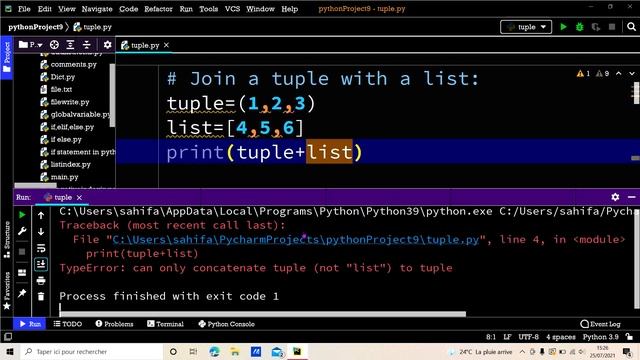Screen dimensions: 640x360
Task: Toggle the Project tool window side tab
Action: tap(7, 57)
